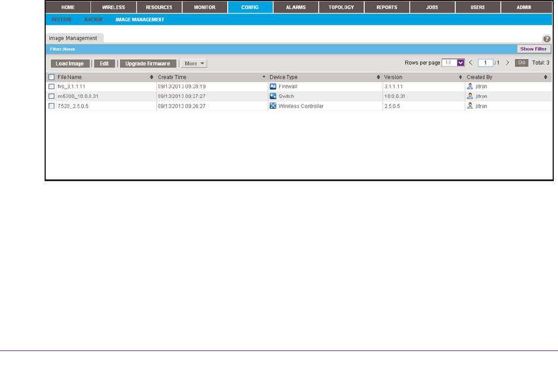558x392 pixels.
Task: Toggle the select-all header checkbox
Action: 52,77
